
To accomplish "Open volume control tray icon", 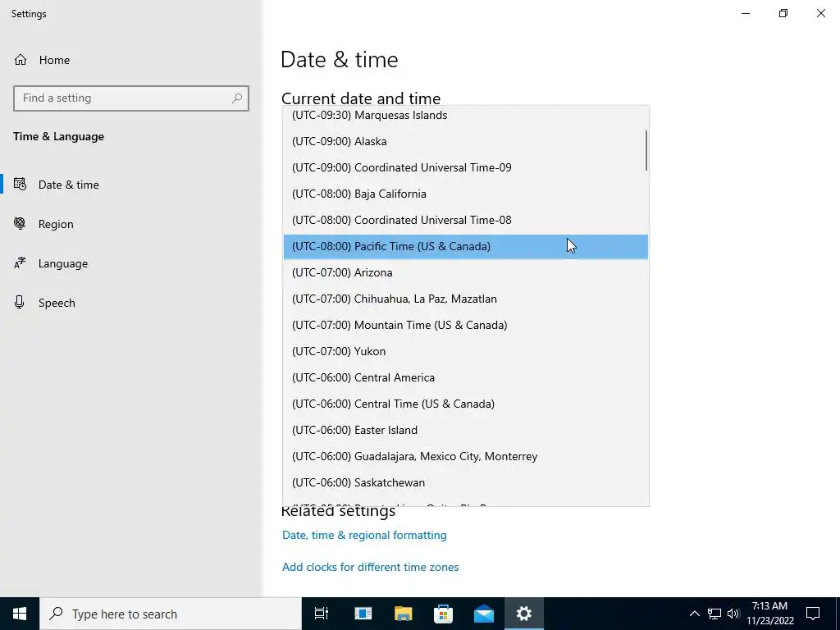I will coord(733,614).
